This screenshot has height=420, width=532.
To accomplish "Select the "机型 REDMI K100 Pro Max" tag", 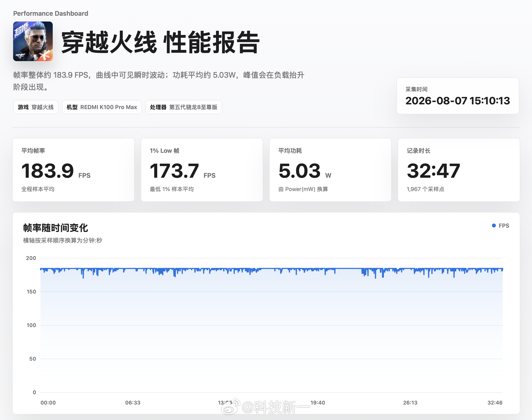I will [x=102, y=107].
